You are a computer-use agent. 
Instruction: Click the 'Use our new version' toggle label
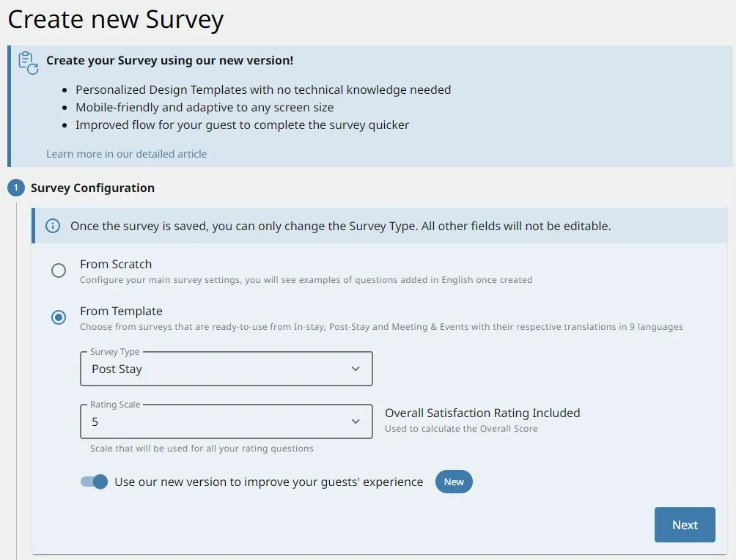click(268, 482)
